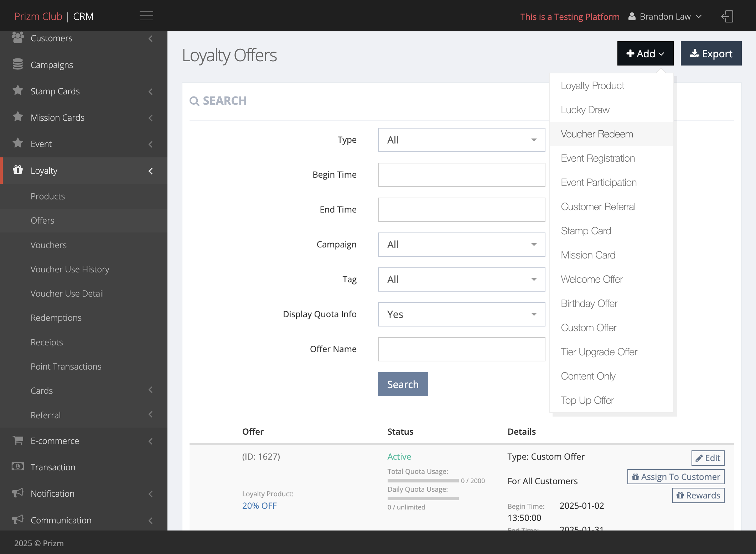Viewport: 756px width, 554px height.
Task: Click Assign To Customer button
Action: click(x=675, y=477)
